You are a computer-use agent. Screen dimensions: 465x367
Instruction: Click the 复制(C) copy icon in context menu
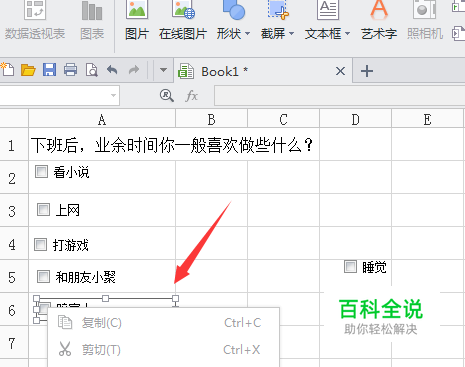[x=65, y=322]
